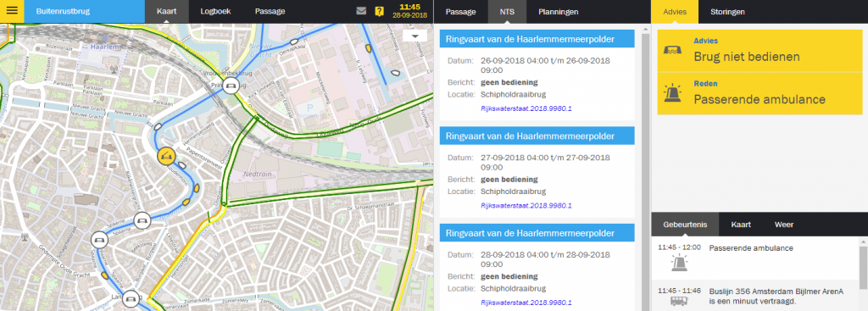Click the Prinsenbrug bridge marker on map

[231, 86]
